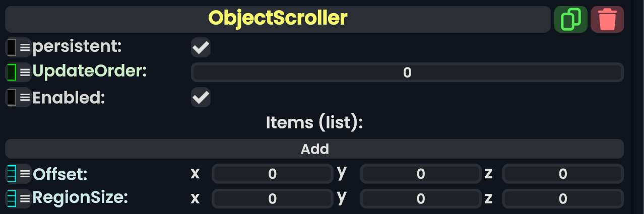Focus the RegionSize x input field
Viewport: 644px width, 214px height.
coord(272,198)
